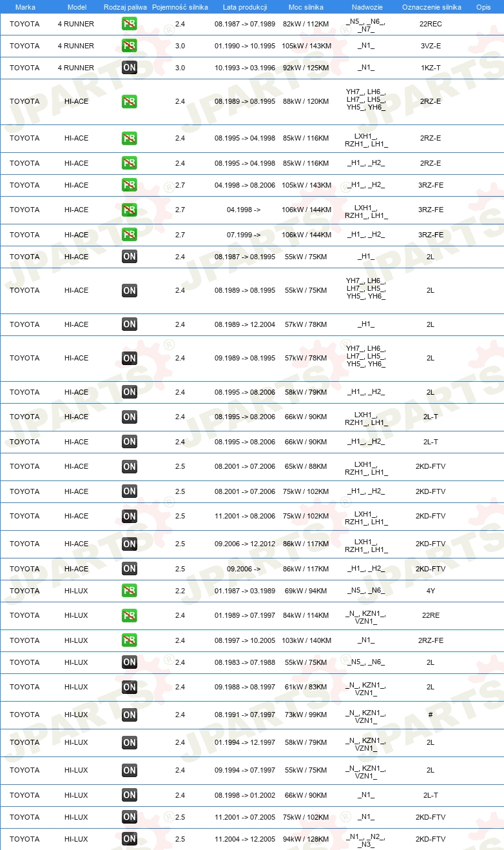Click the Marka column header
Screen dimensions: 504x850
pyautogui.click(x=25, y=6)
